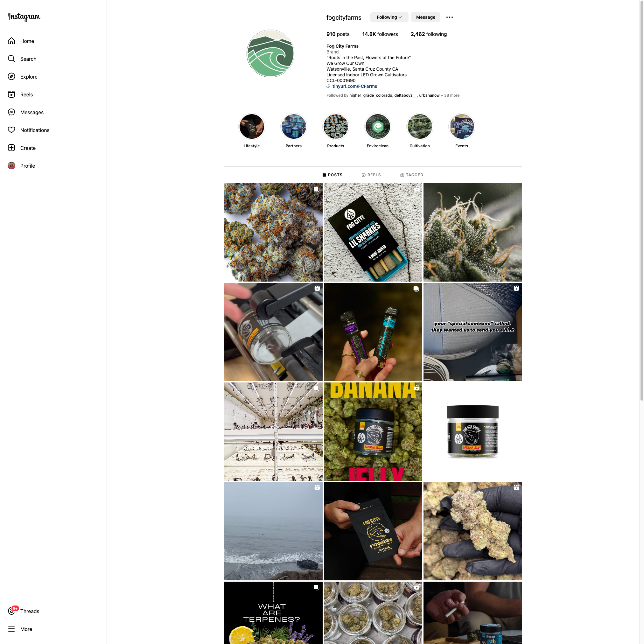Click the Search magnifier icon
Viewport: 644px width, 644px height.
[11, 59]
